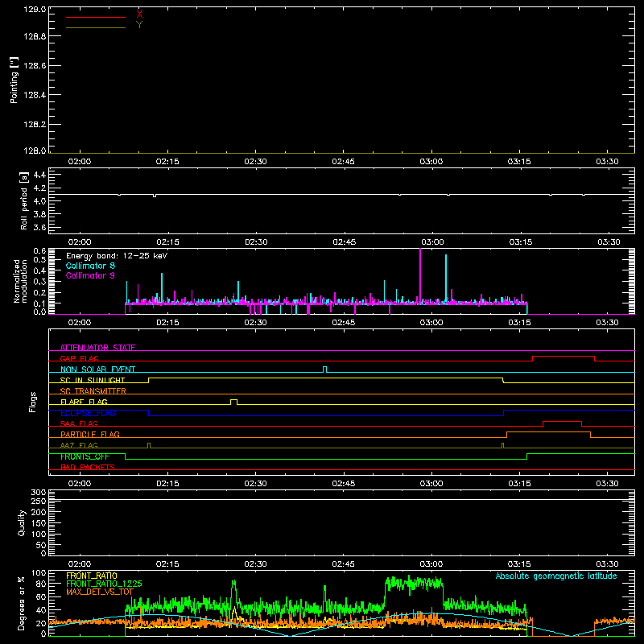Image resolution: width=644 pixels, height=644 pixels.
Task: Click the Roll period axis title
Action: click(24, 200)
